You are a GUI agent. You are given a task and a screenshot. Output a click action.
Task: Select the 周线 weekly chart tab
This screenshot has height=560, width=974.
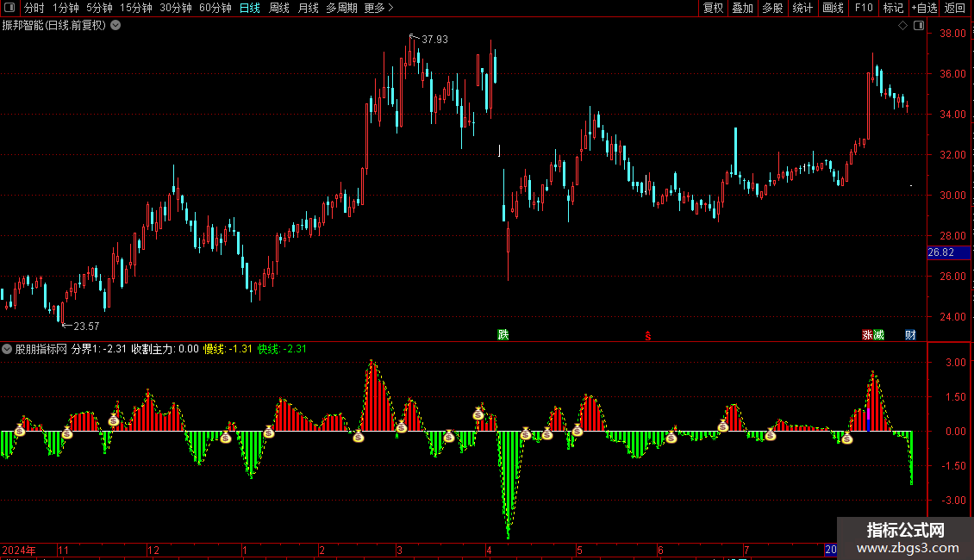pyautogui.click(x=279, y=8)
